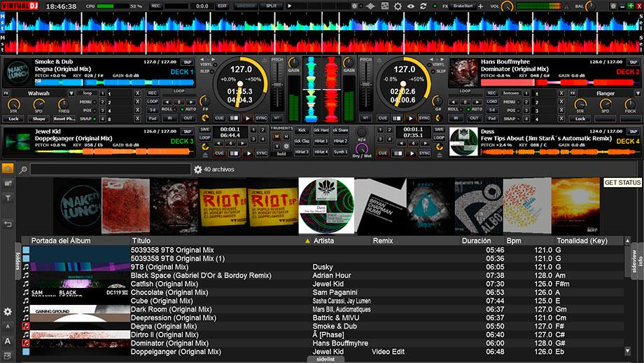
Task: Click the plus icon next to BrakeStart
Action: coord(480,6)
